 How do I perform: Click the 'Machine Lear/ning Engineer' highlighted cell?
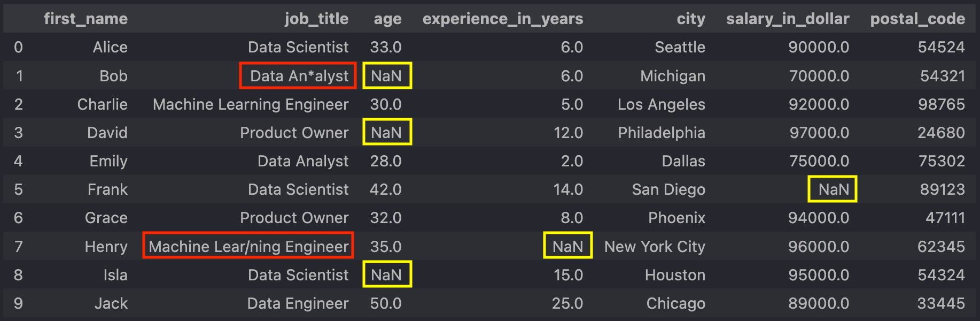(248, 246)
